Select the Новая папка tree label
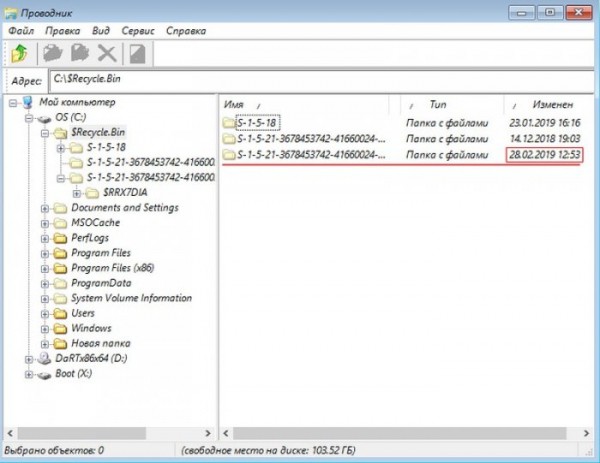 click(101, 343)
